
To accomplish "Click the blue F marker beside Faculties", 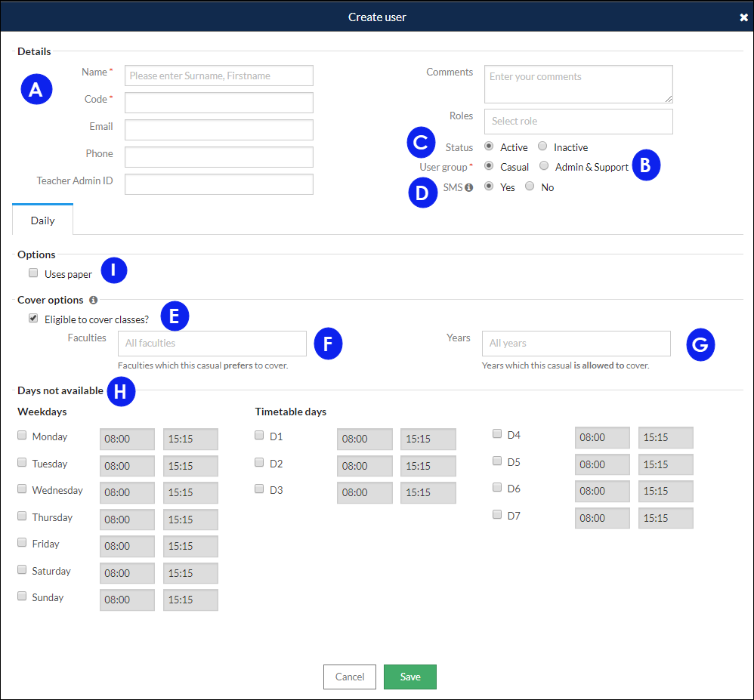I will (328, 344).
